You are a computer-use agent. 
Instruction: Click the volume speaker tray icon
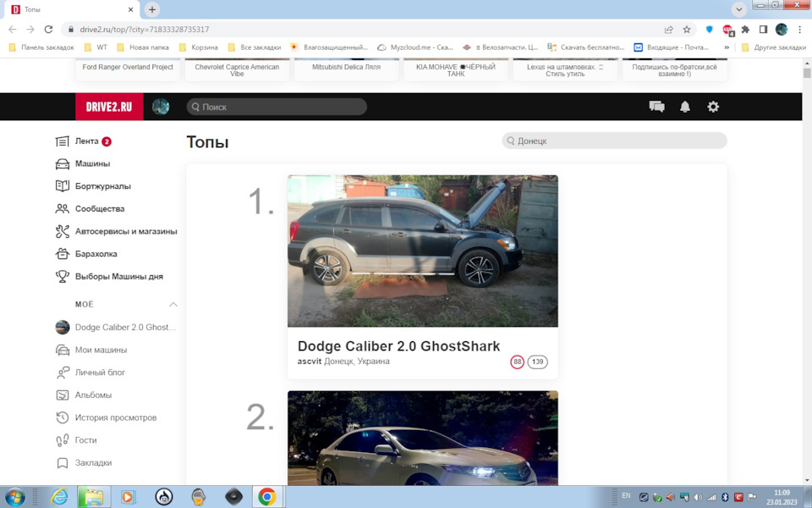click(x=698, y=497)
